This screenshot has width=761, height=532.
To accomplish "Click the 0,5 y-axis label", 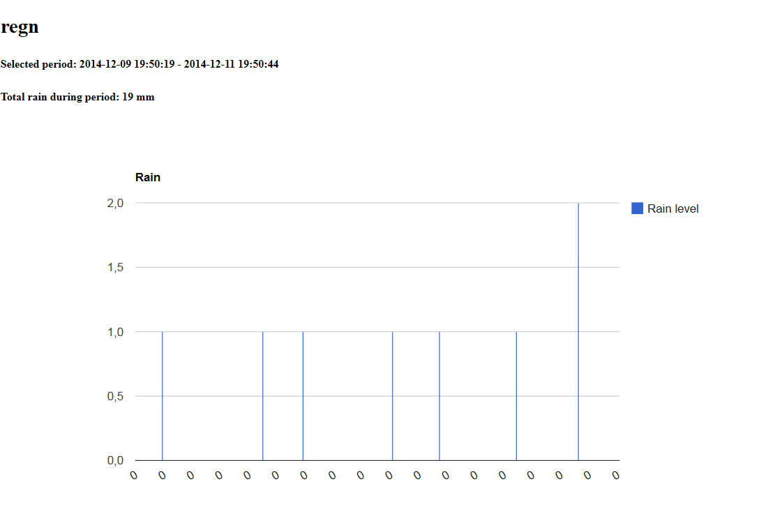I will tap(115, 396).
